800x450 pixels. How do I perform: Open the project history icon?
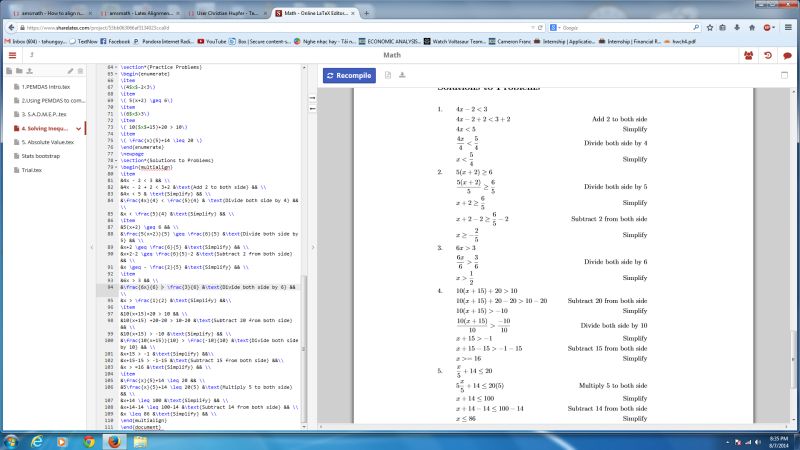click(768, 56)
